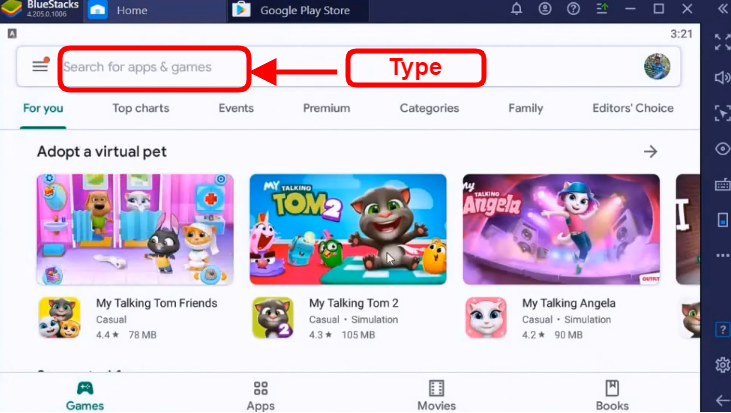Click My Talking Tom 2 app icon
The height and width of the screenshot is (413, 731).
273,317
